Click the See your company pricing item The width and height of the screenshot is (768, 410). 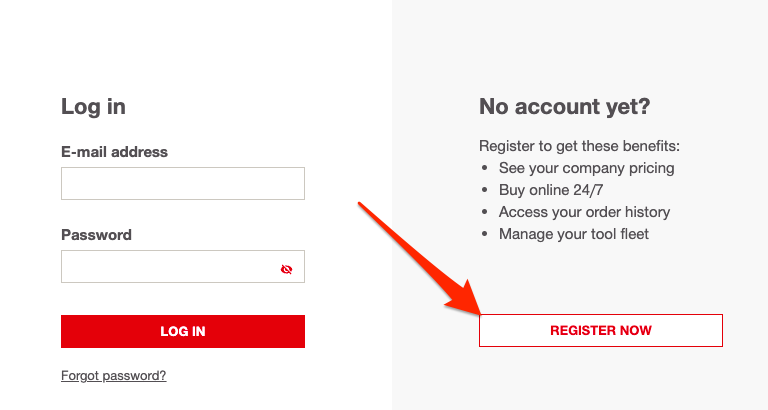[586, 168]
